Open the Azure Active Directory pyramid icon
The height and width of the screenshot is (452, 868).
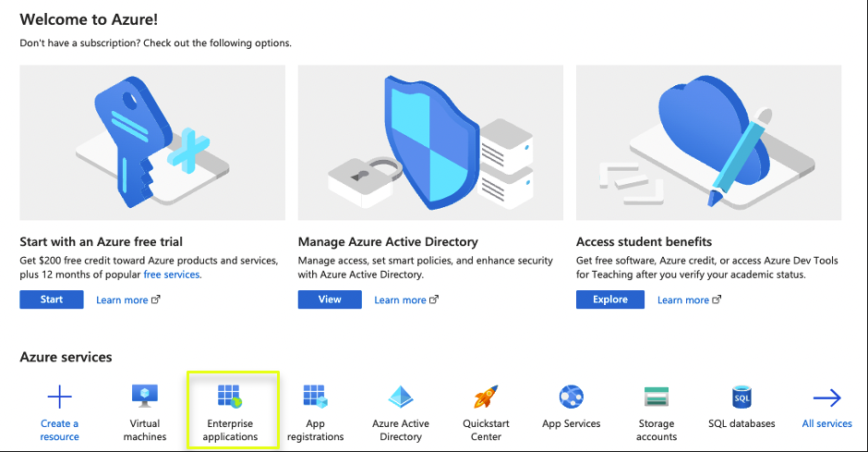[401, 397]
